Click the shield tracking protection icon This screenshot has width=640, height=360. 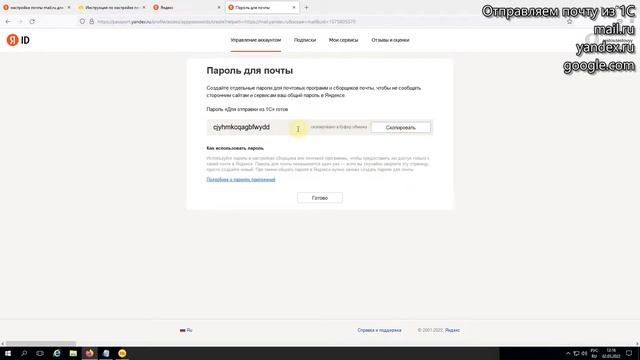click(82, 22)
